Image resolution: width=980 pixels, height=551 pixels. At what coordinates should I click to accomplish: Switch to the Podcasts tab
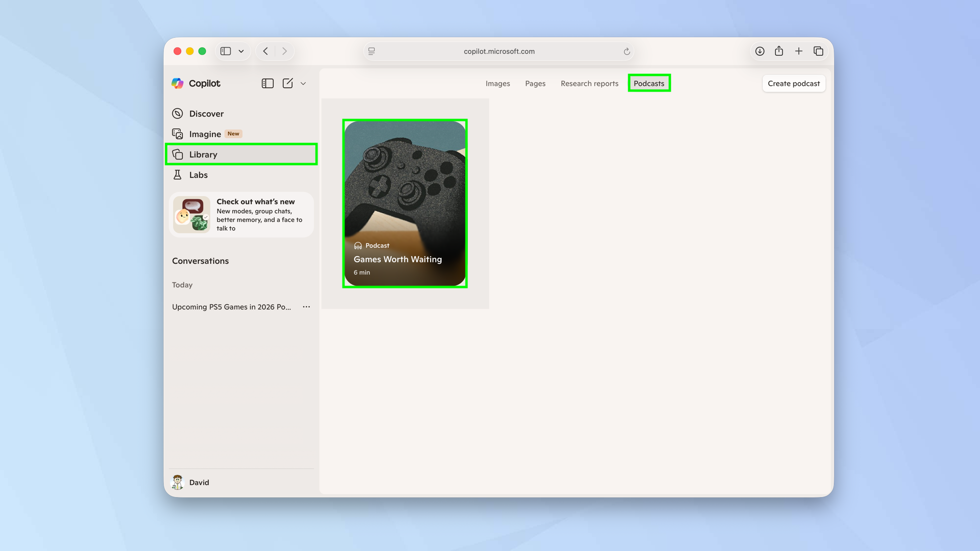pos(649,83)
